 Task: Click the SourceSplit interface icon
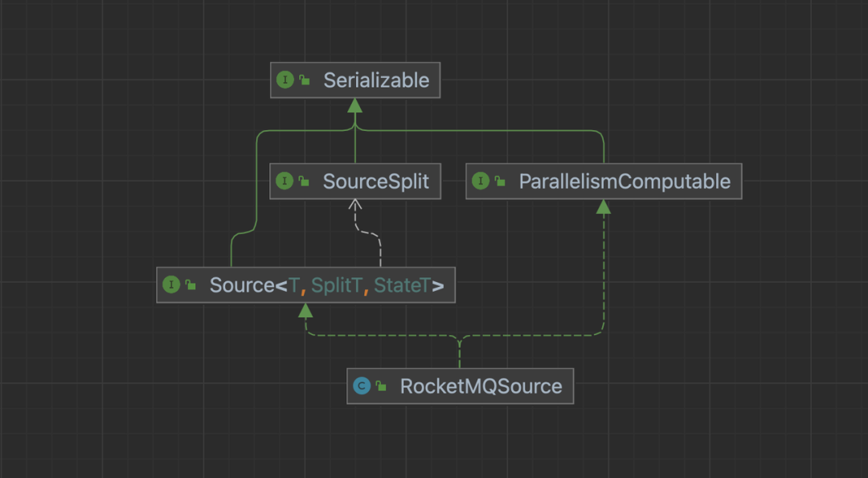tap(285, 182)
